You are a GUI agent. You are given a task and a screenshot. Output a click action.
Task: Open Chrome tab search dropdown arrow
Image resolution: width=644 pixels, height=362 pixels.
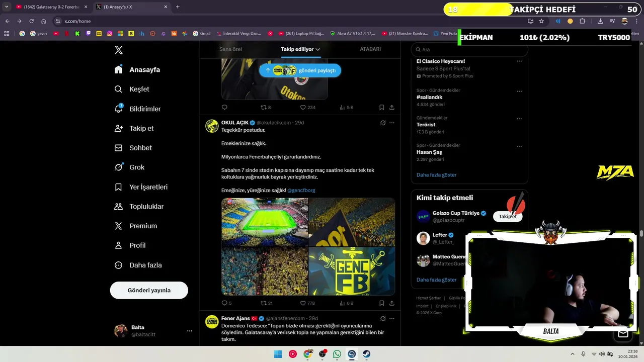7,7
